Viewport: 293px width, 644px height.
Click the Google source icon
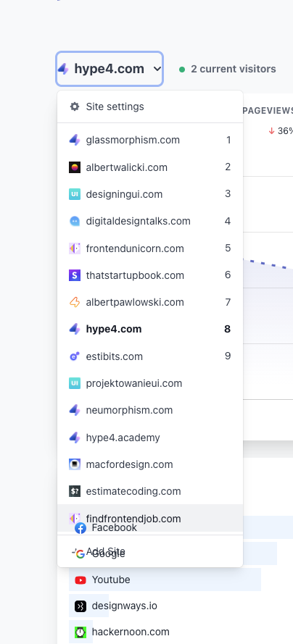pyautogui.click(x=81, y=554)
